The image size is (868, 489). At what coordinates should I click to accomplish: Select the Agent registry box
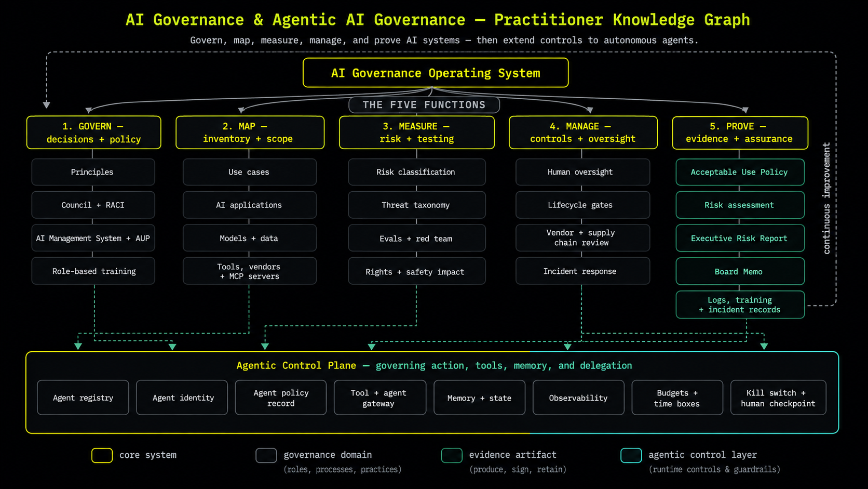[x=83, y=398]
